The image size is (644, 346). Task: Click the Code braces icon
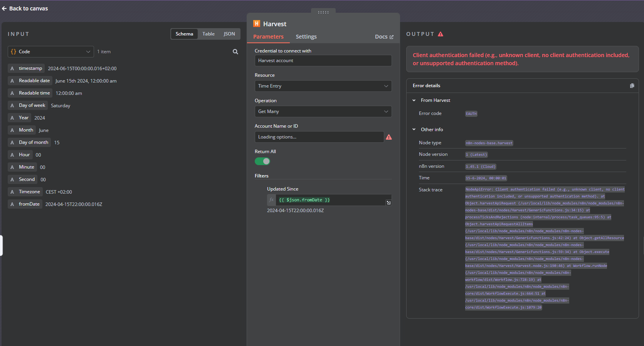pyautogui.click(x=13, y=52)
